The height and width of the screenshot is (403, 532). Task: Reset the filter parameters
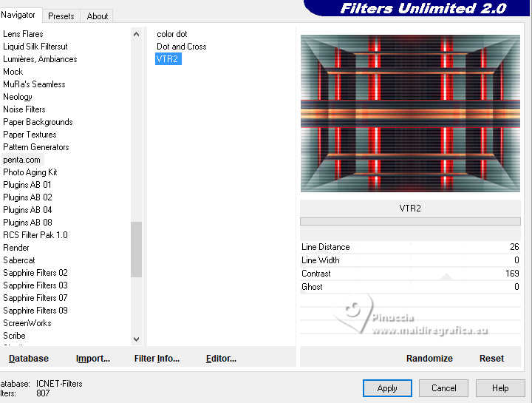tap(491, 359)
